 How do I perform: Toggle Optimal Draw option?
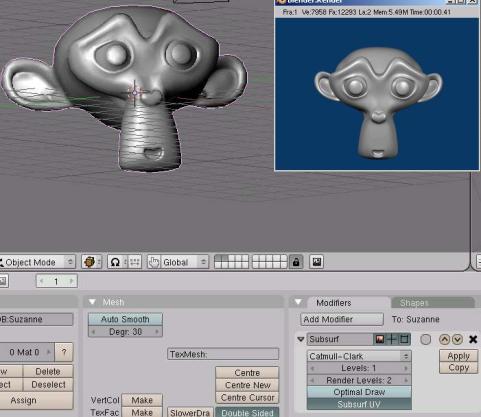[x=359, y=392]
